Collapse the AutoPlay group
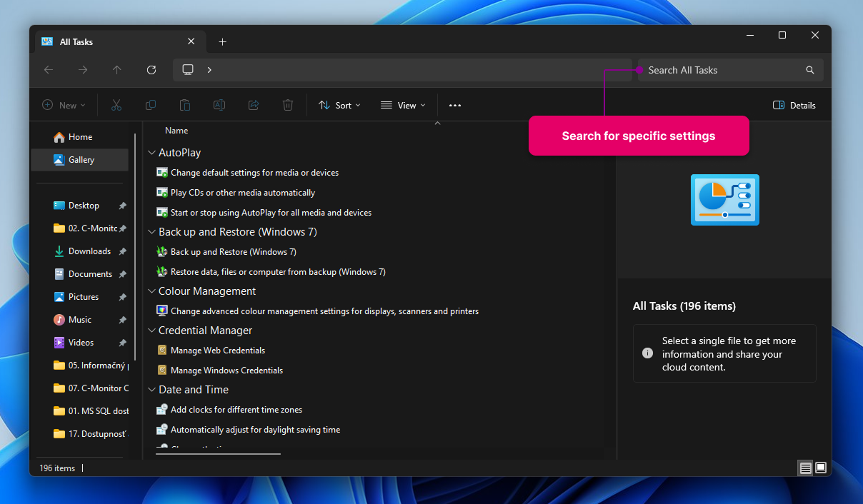Image resolution: width=863 pixels, height=504 pixels. click(151, 153)
